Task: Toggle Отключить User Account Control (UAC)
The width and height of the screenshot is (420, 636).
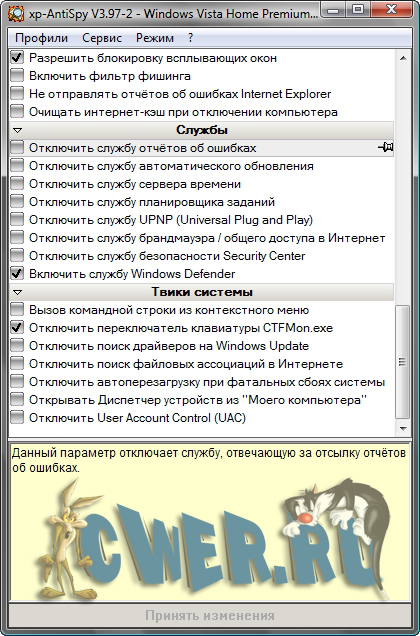Action: [x=17, y=417]
